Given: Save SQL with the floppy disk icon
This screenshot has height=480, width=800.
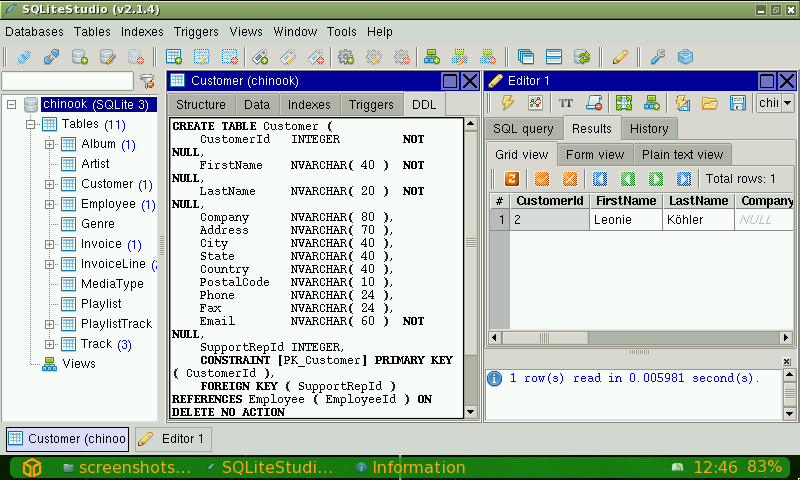Looking at the screenshot, I should coord(738,103).
